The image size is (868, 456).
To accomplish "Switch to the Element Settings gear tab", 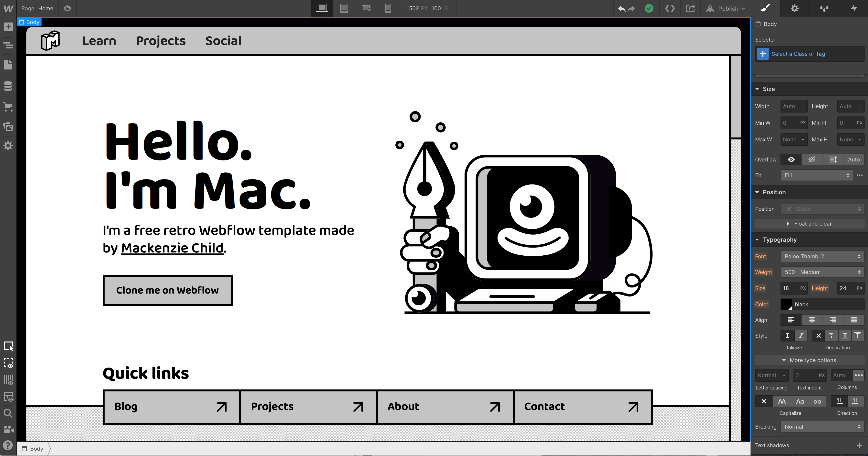I will click(794, 8).
